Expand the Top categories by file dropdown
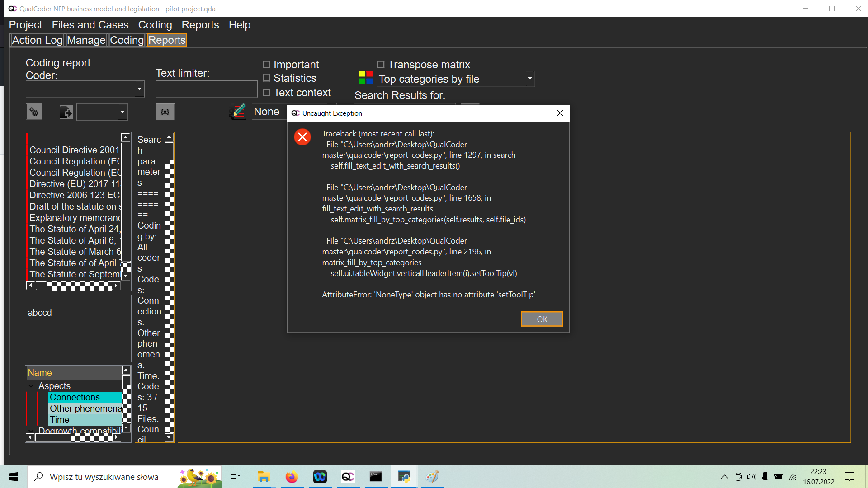 pos(530,79)
